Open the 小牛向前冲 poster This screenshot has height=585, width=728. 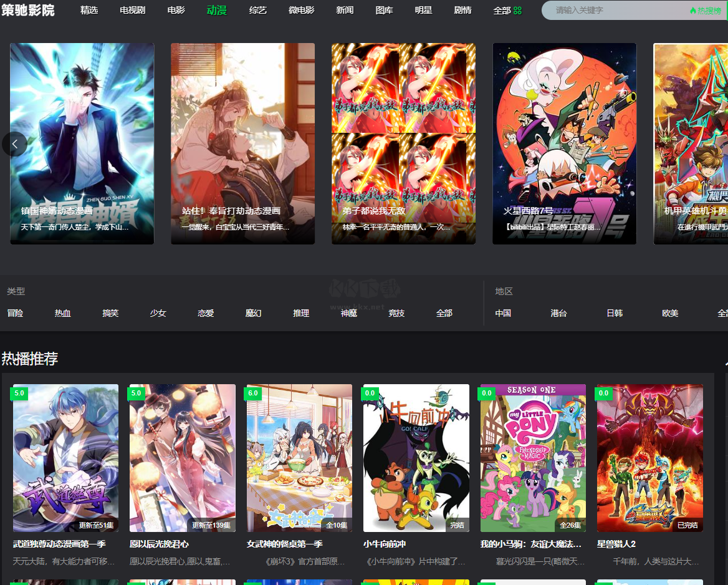pos(416,458)
